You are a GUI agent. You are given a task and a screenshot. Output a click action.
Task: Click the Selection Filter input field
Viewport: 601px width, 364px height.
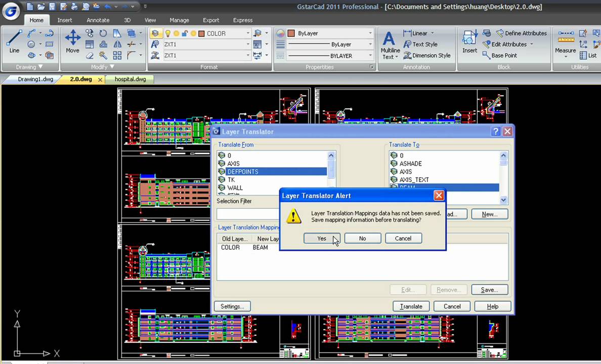click(248, 214)
